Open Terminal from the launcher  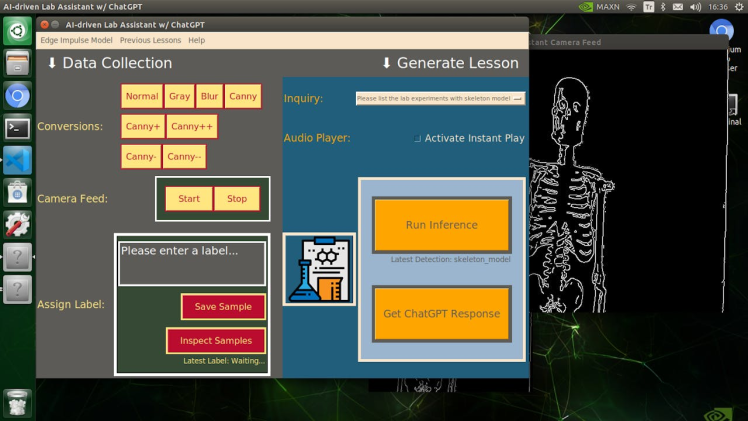click(17, 128)
